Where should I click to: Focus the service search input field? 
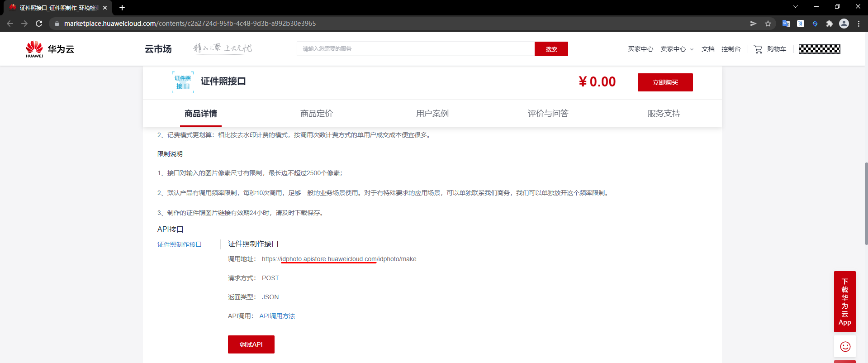tap(416, 49)
